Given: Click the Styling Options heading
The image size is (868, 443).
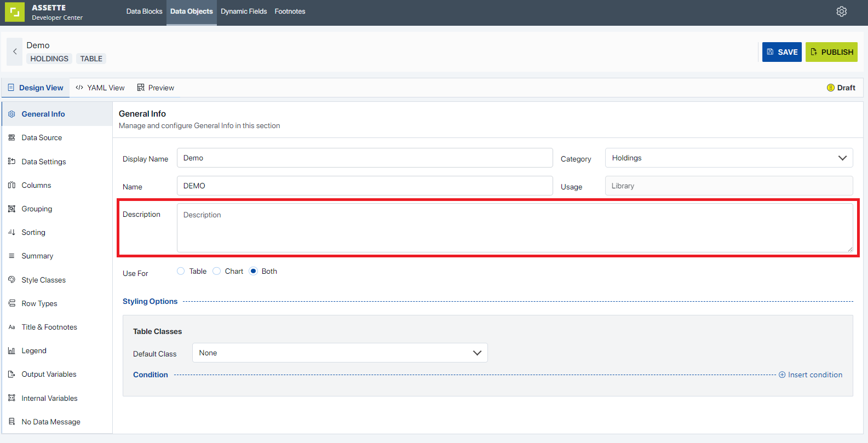Looking at the screenshot, I should pos(150,301).
